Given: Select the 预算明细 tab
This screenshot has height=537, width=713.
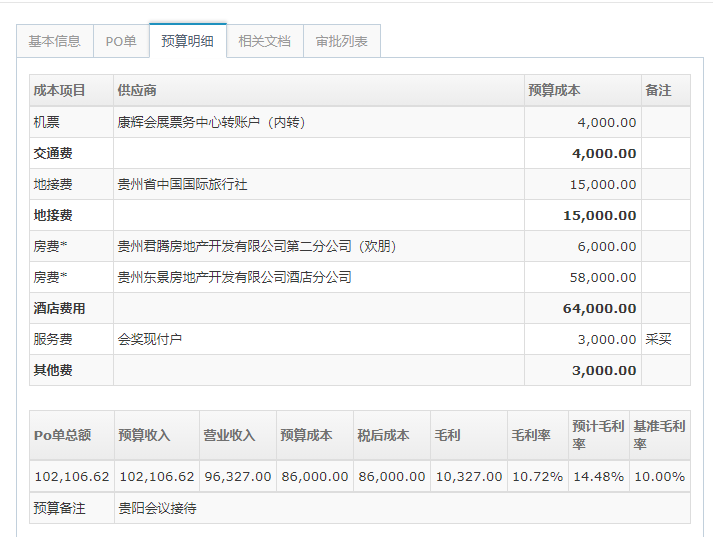Looking at the screenshot, I should tap(187, 41).
